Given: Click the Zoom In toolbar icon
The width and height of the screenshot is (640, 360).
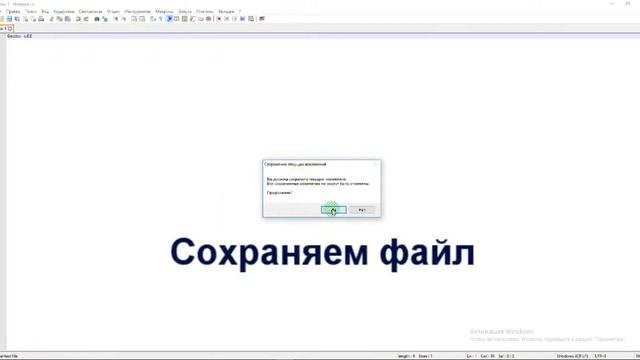Looking at the screenshot, I should (x=116, y=19).
